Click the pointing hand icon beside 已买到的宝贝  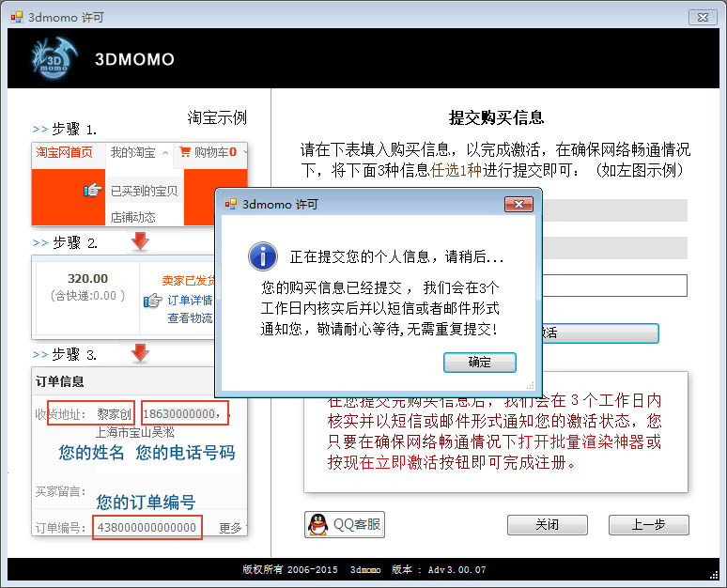tap(93, 190)
